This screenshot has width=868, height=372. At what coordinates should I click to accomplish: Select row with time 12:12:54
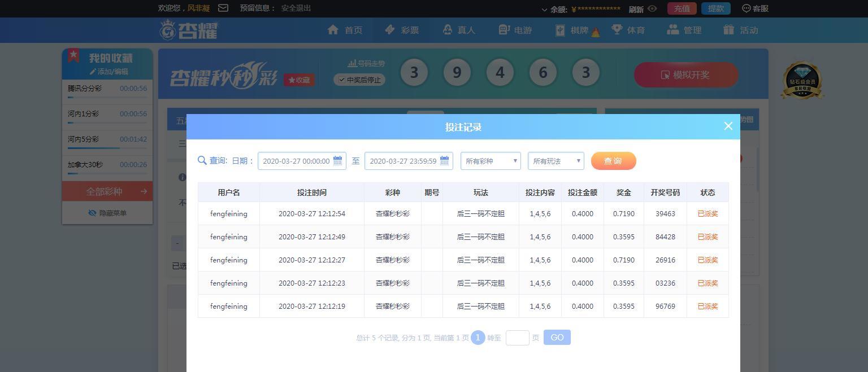(x=463, y=213)
